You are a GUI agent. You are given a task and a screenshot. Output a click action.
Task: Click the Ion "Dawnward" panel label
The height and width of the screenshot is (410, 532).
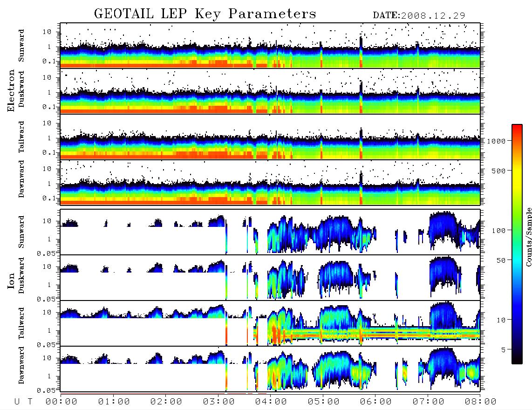point(21,365)
